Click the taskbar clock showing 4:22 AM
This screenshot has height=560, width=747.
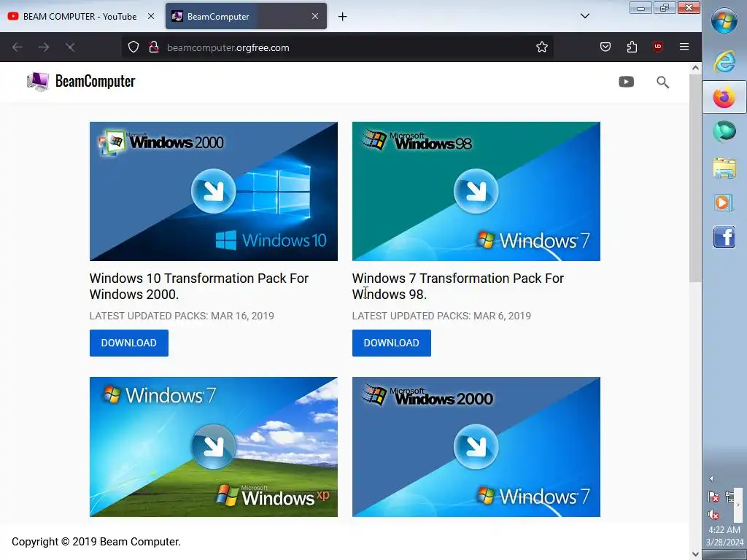click(724, 536)
